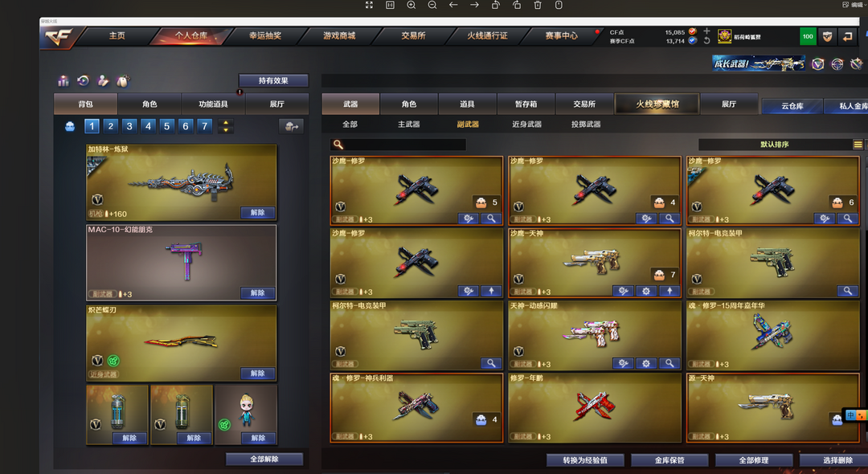
Task: Switch to the 功能道具 tab
Action: [x=213, y=104]
